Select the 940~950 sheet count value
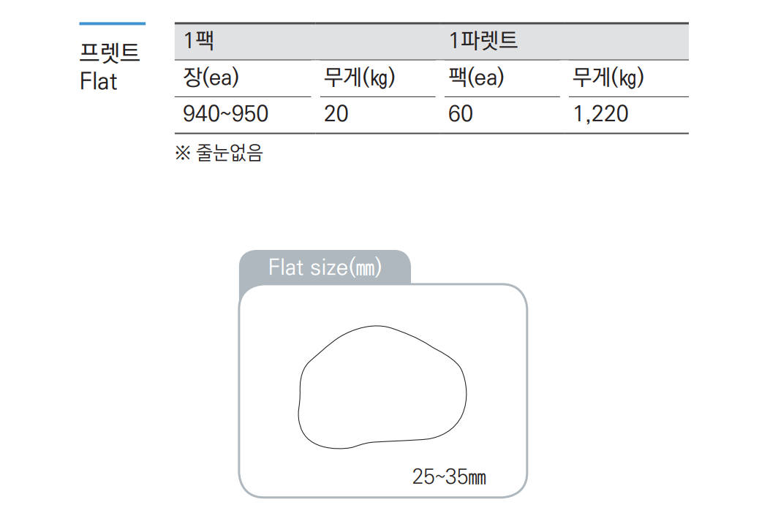Viewport: 770px width, 532px height. pyautogui.click(x=225, y=114)
